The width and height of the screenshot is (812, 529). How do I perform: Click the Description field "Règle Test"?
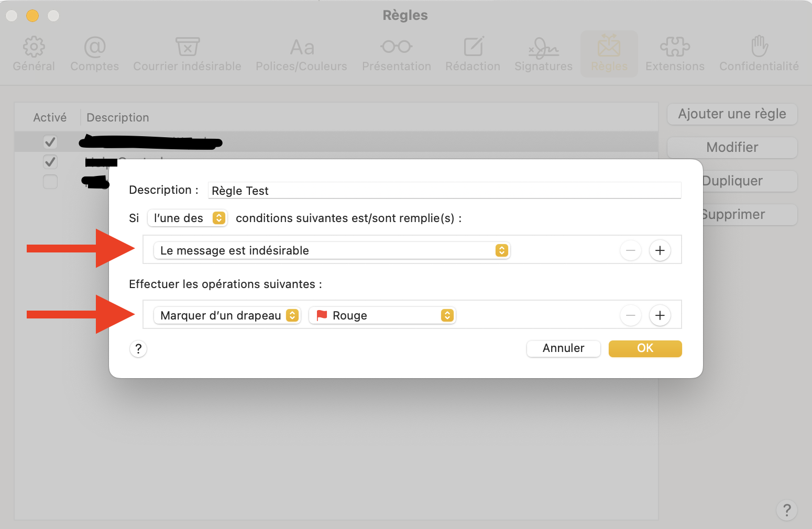444,191
